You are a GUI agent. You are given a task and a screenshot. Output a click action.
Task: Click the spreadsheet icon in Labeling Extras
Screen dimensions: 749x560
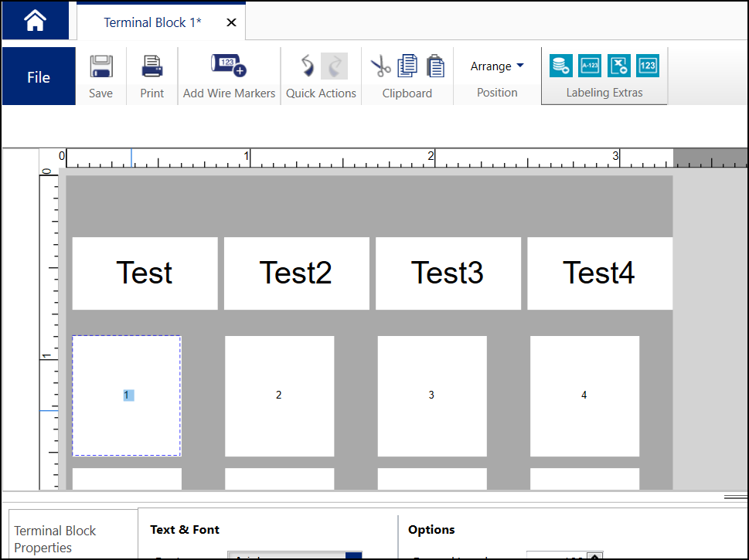coord(619,66)
